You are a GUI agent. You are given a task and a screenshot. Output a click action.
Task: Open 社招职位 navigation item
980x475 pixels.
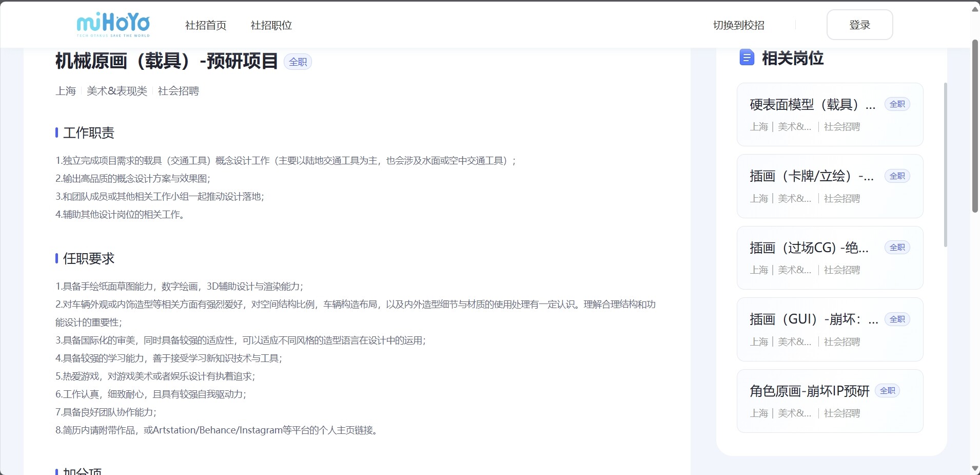click(271, 25)
